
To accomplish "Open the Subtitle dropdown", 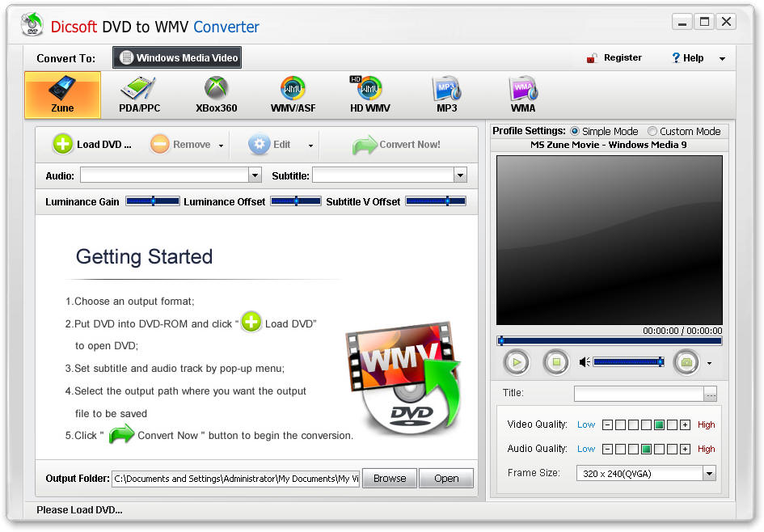I will 460,175.
